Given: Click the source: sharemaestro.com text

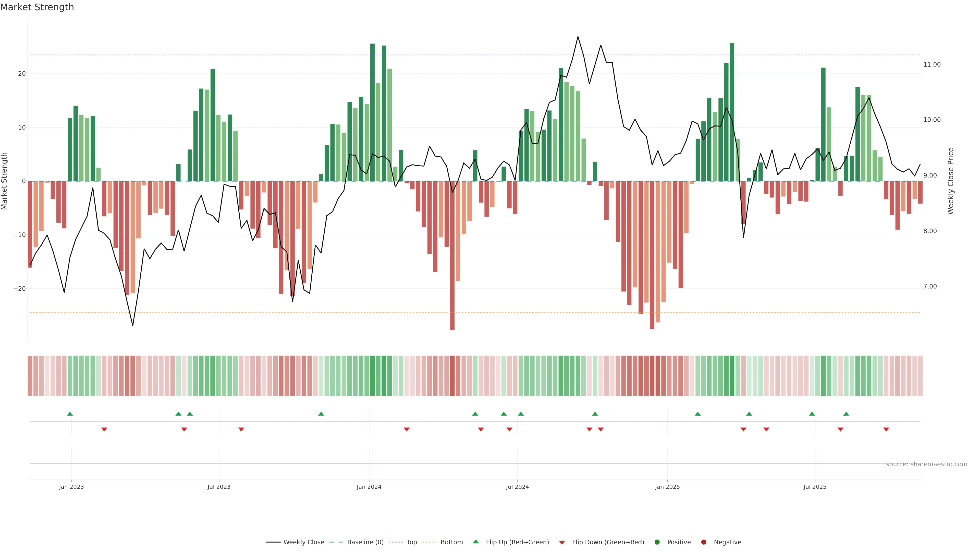Looking at the screenshot, I should pos(926,464).
